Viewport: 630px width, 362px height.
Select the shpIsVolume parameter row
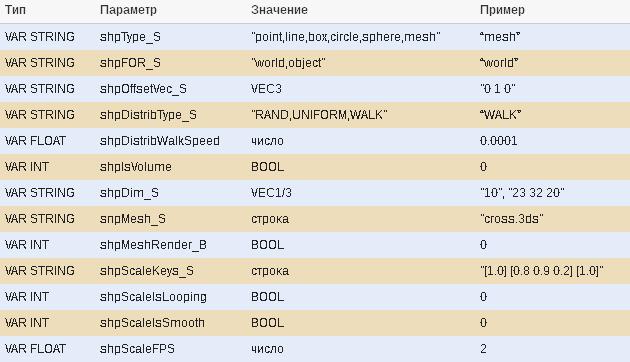315,167
